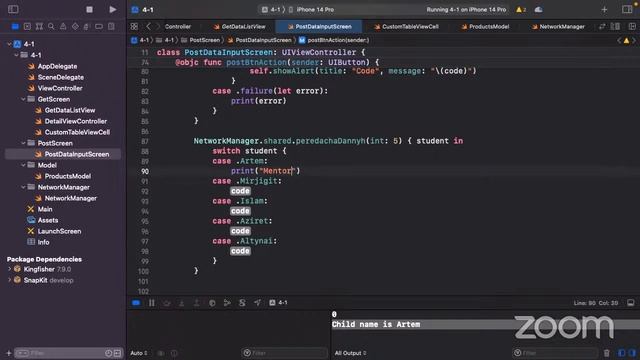
Task: Click the simulate location arrow icon
Action: [258, 303]
